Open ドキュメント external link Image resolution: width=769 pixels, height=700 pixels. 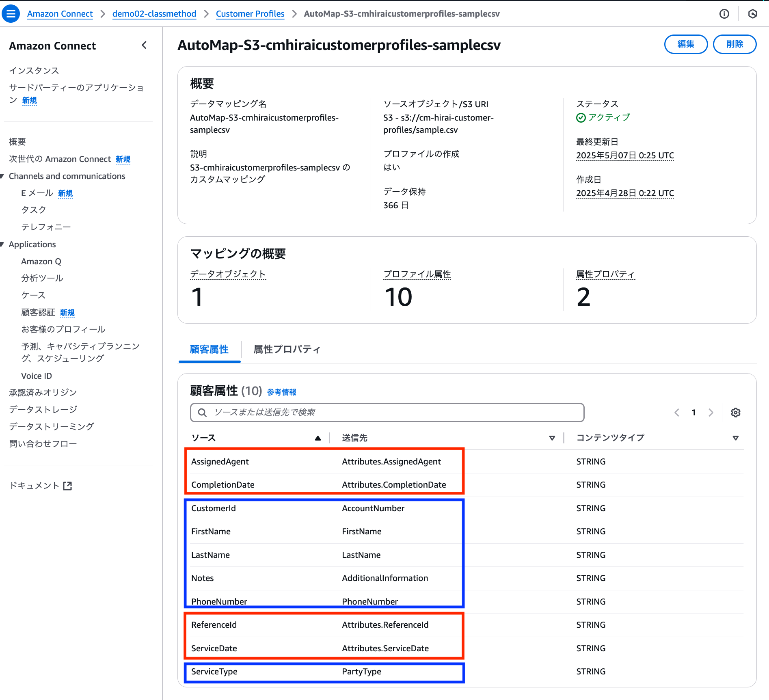coord(41,486)
